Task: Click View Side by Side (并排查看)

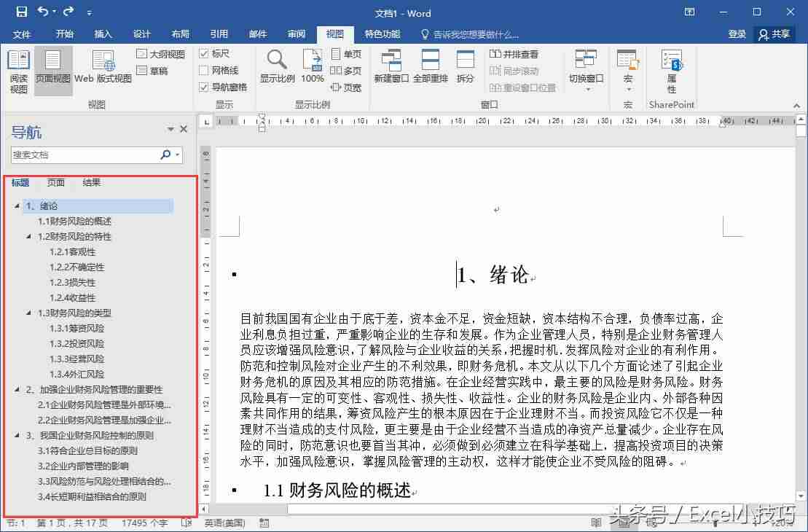Action: pyautogui.click(x=514, y=54)
